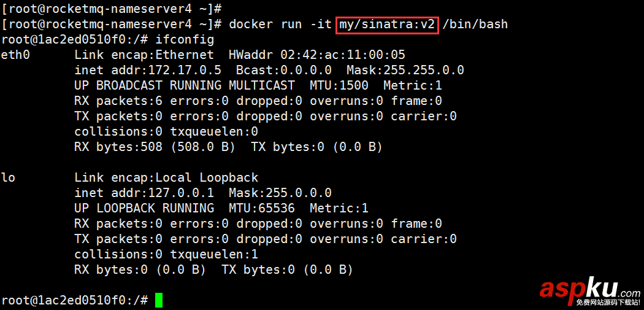
Task: Click the highlighted my/sinatra:v2 image name
Action: [388, 25]
